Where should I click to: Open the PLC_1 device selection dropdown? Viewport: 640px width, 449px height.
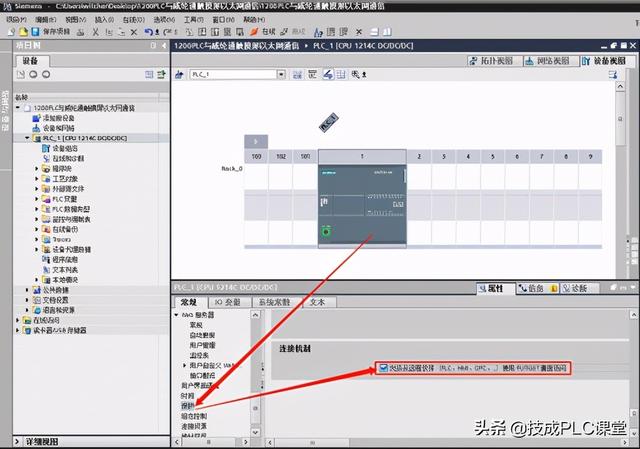point(281,74)
